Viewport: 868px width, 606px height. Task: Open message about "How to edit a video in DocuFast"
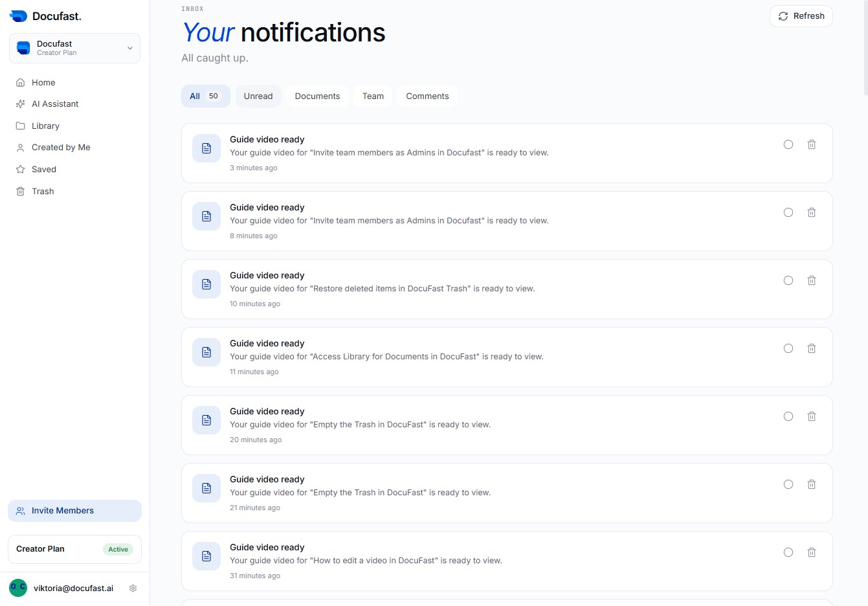click(366, 561)
